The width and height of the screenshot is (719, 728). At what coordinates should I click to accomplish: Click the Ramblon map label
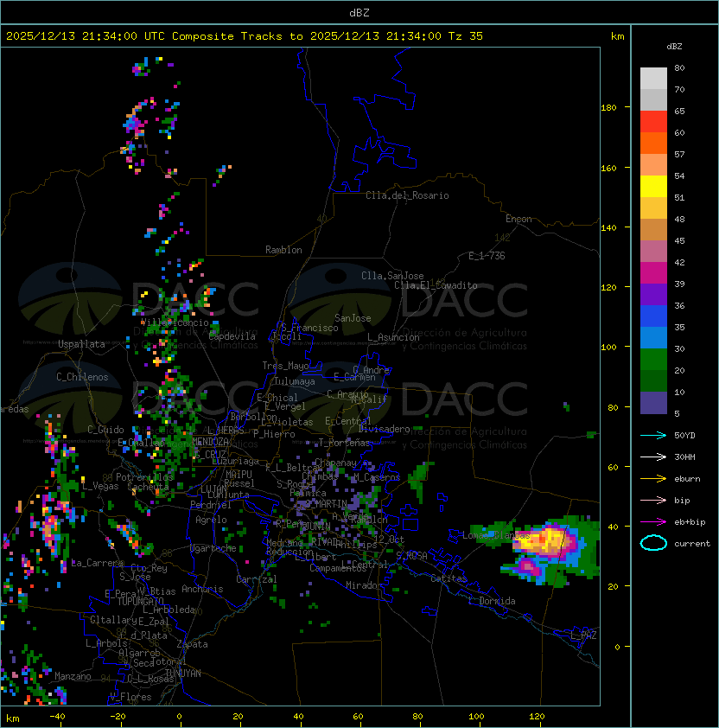tap(283, 250)
